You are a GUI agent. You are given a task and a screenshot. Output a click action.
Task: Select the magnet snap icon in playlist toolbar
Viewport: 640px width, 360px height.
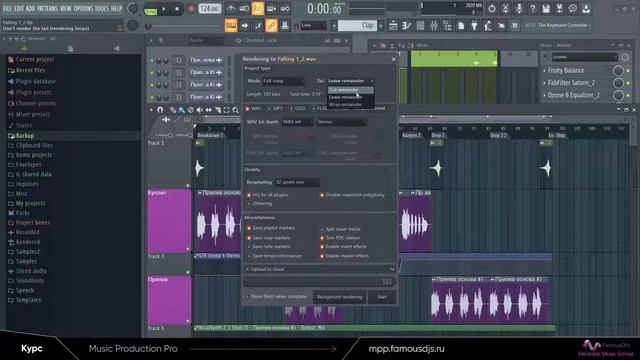160,110
